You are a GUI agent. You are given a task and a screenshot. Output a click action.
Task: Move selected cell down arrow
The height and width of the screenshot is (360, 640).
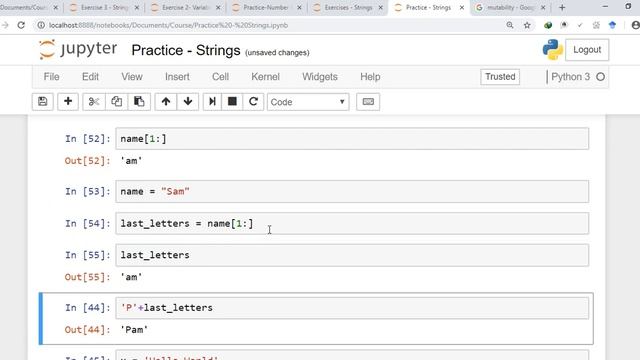click(188, 102)
